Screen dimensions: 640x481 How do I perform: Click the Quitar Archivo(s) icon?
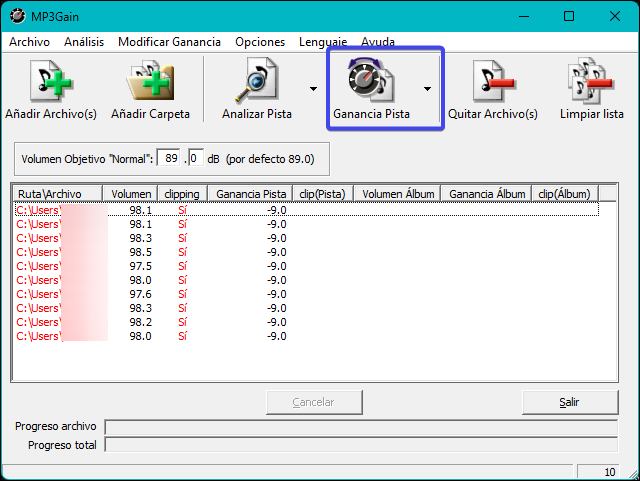(493, 81)
